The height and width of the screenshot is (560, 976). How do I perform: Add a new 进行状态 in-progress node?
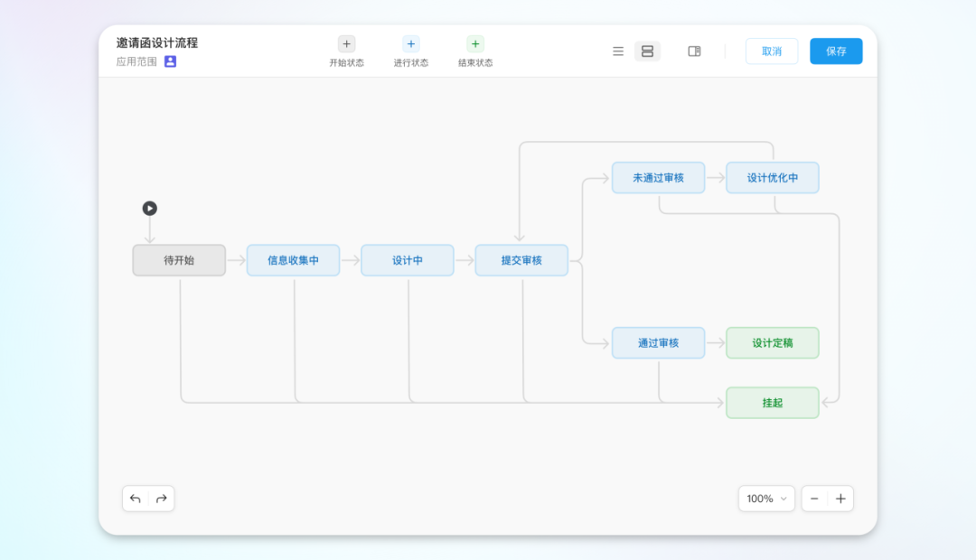(x=411, y=44)
